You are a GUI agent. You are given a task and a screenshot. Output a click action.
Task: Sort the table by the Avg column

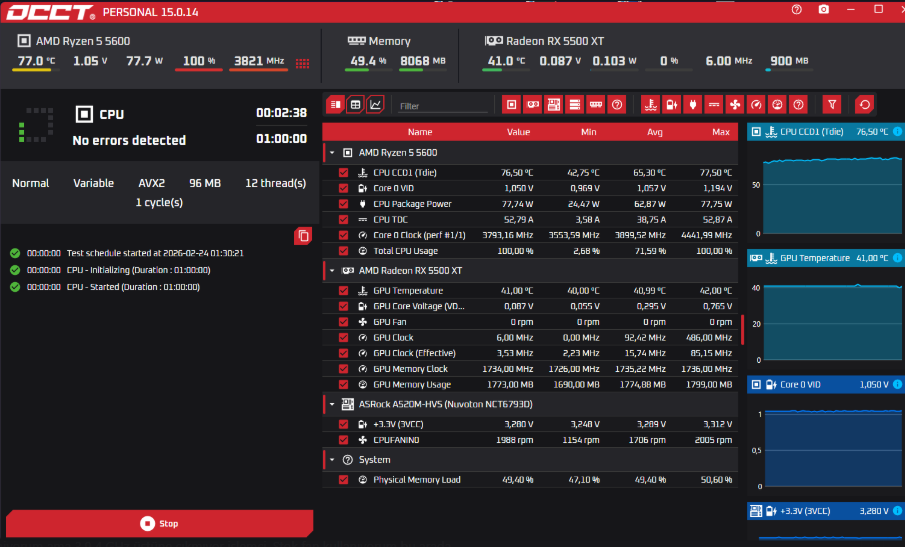[655, 132]
